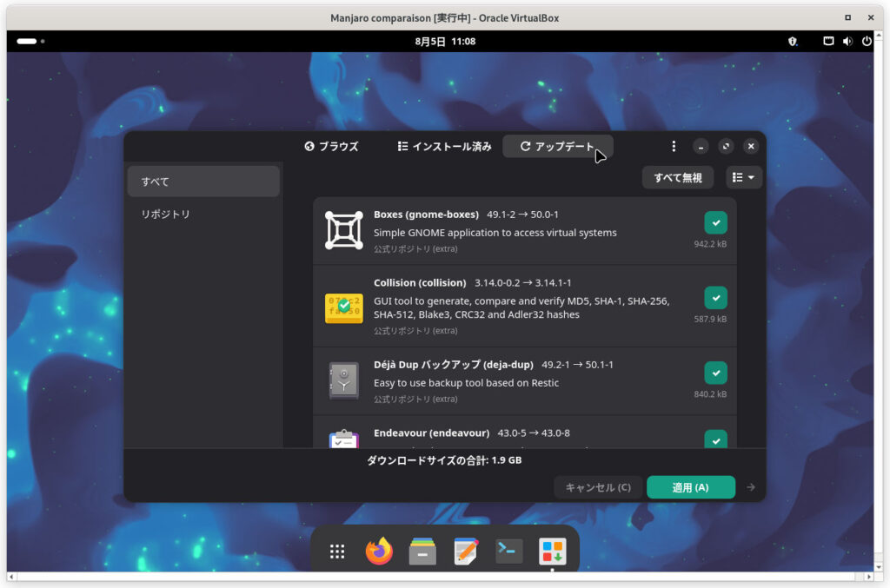Open the list view options dropdown
This screenshot has width=890, height=588.
tap(744, 177)
